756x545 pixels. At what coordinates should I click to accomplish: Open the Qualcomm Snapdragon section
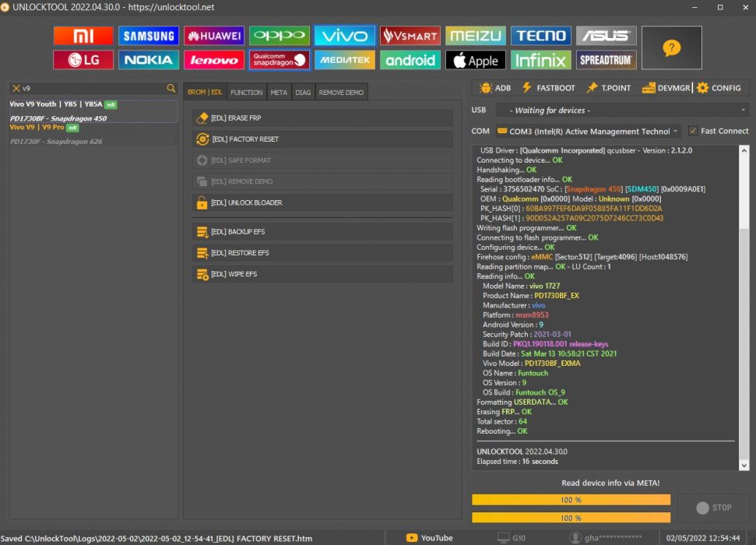(x=280, y=60)
